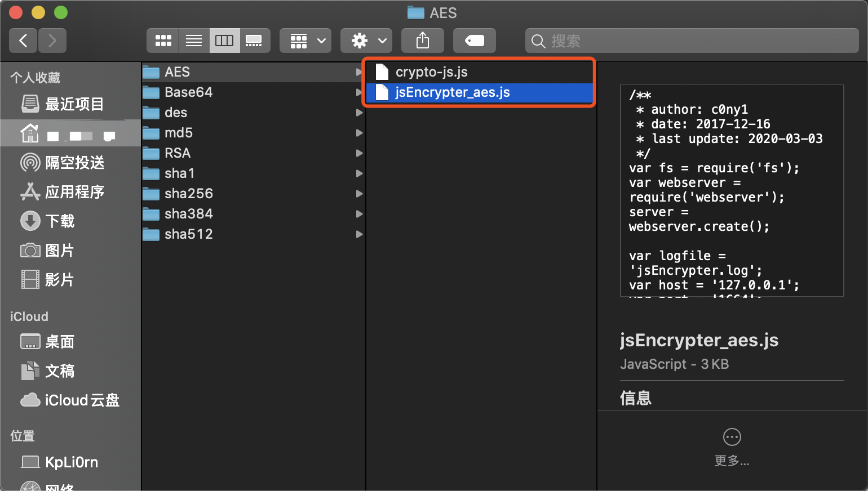The image size is (868, 491).
Task: Click the Base64 folder icon
Action: (x=151, y=92)
